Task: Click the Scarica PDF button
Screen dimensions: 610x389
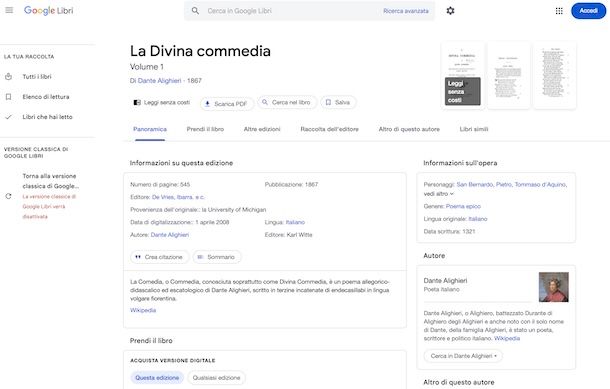Action: coord(227,103)
